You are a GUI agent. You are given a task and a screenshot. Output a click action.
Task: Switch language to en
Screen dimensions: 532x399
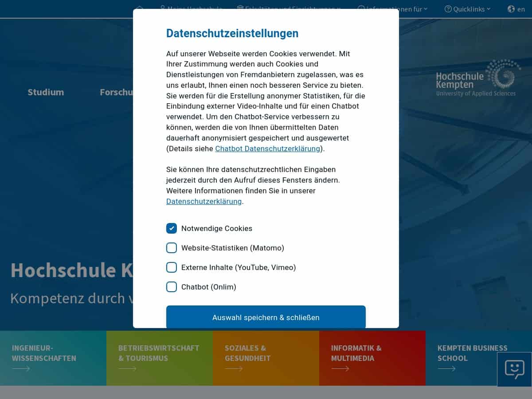(521, 9)
